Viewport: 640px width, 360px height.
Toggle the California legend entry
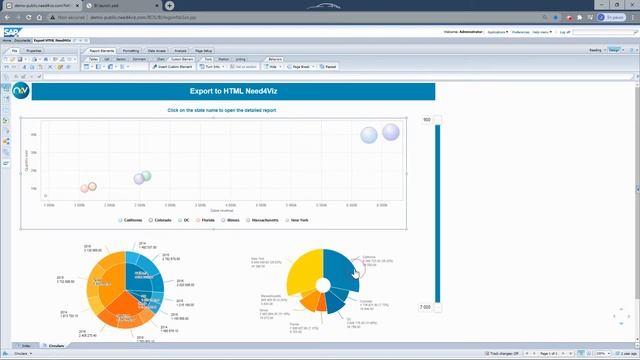130,220
